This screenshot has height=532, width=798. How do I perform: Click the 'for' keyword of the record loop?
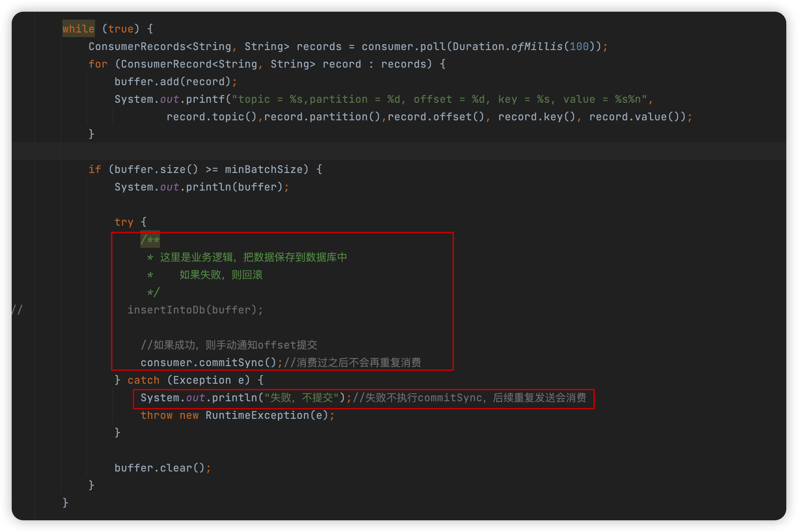coord(98,64)
